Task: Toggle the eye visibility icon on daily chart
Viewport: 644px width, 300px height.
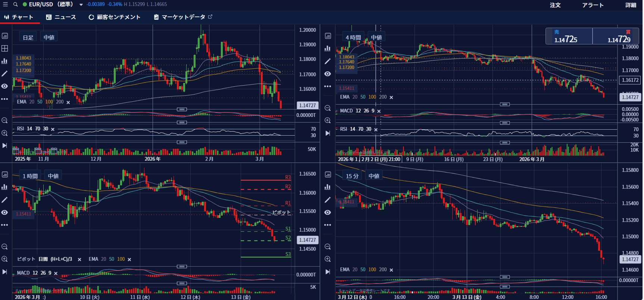Action: tap(5, 86)
